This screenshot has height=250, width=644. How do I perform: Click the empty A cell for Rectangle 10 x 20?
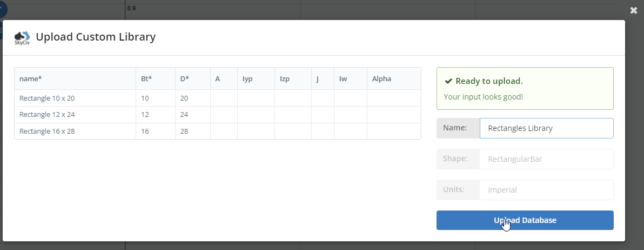pyautogui.click(x=224, y=98)
